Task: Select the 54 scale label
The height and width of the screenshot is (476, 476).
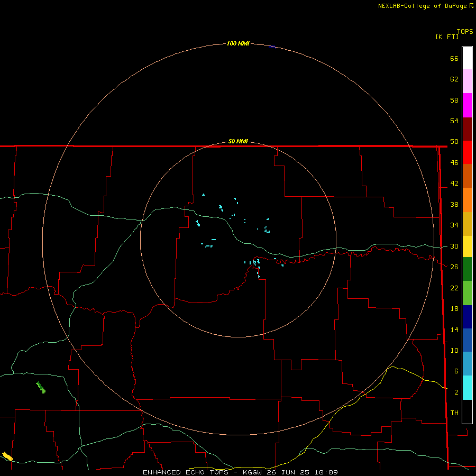Action: coord(454,121)
